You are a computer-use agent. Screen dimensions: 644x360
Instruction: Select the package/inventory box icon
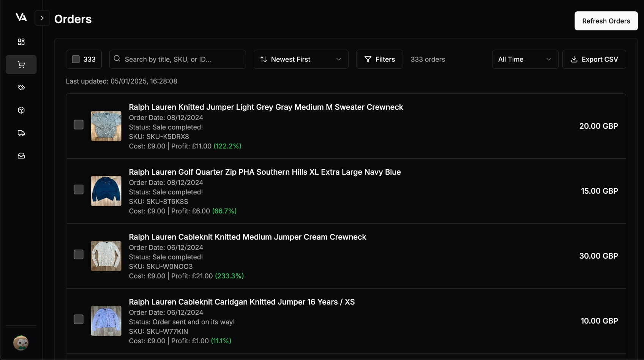click(x=21, y=110)
